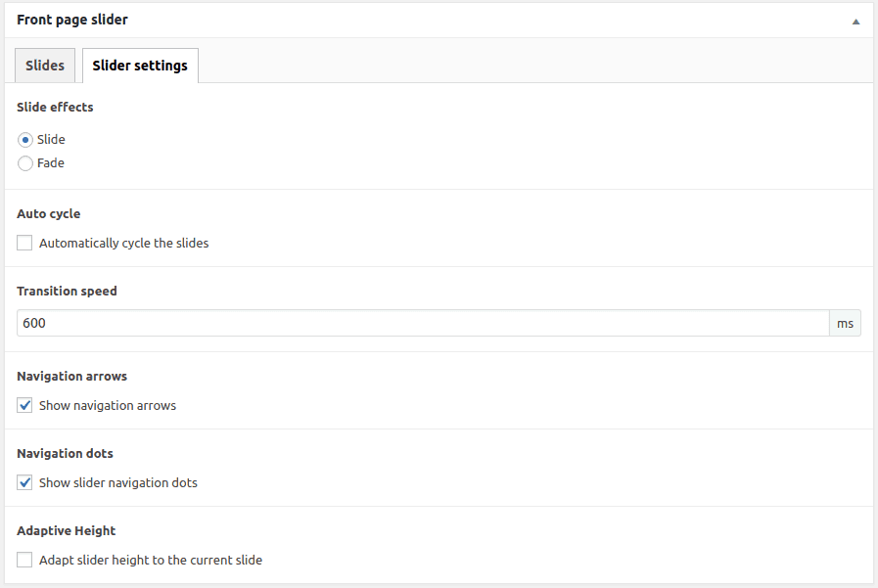Click 'Adapt slider height to the current slide' text
Viewport: 878px width, 588px height.
pyautogui.click(x=151, y=561)
